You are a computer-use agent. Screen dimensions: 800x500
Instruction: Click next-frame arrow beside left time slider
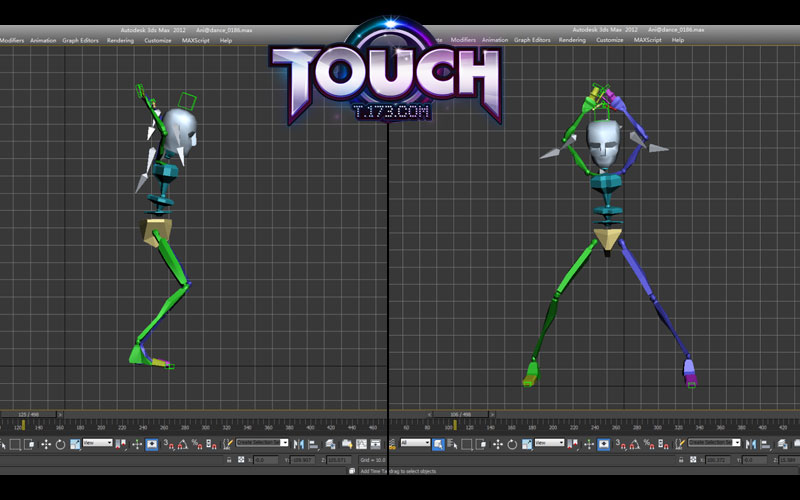click(60, 414)
